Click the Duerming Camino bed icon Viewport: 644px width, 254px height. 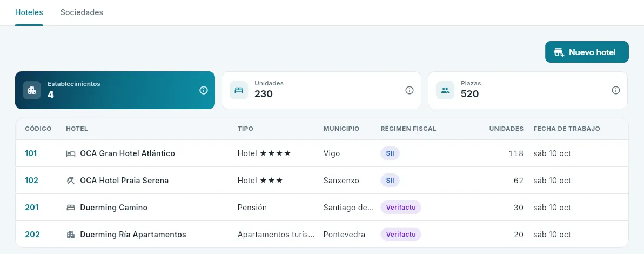(x=71, y=208)
